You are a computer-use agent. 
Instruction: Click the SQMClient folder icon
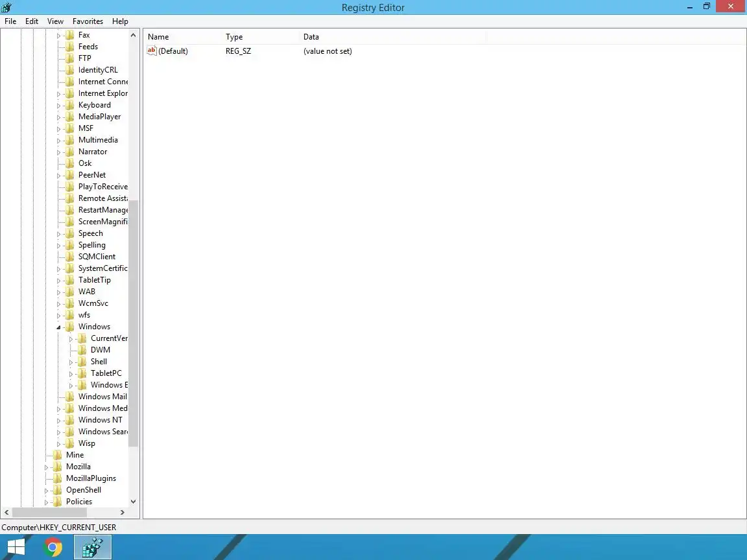(x=70, y=257)
